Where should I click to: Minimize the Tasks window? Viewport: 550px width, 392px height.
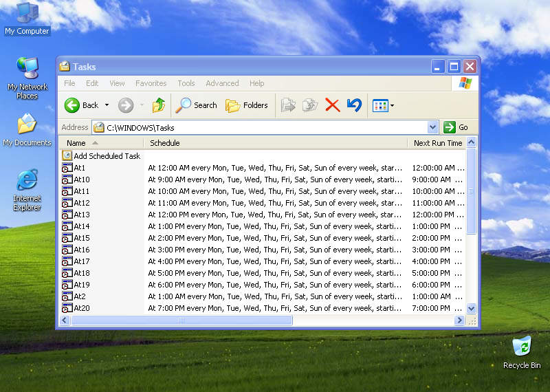point(437,66)
